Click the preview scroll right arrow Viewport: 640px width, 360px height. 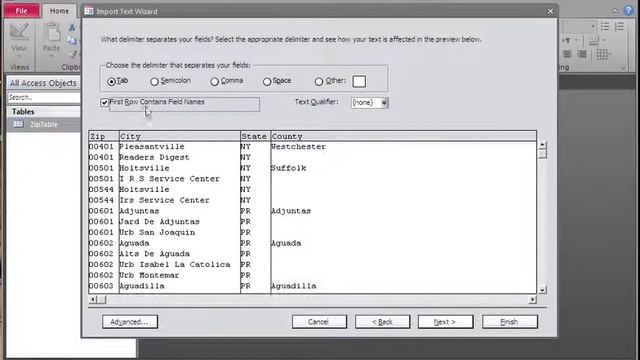click(x=532, y=300)
